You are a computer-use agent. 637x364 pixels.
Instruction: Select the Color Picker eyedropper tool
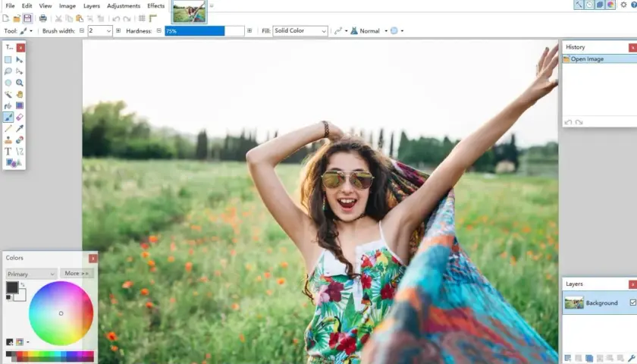click(20, 128)
